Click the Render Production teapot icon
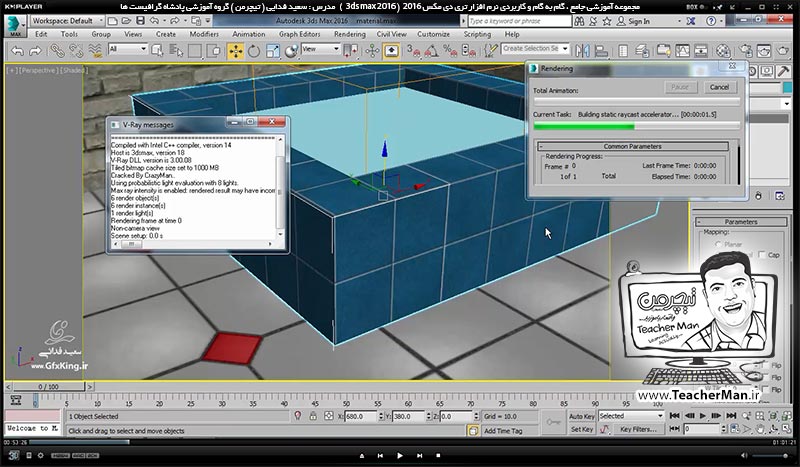 coord(783,51)
